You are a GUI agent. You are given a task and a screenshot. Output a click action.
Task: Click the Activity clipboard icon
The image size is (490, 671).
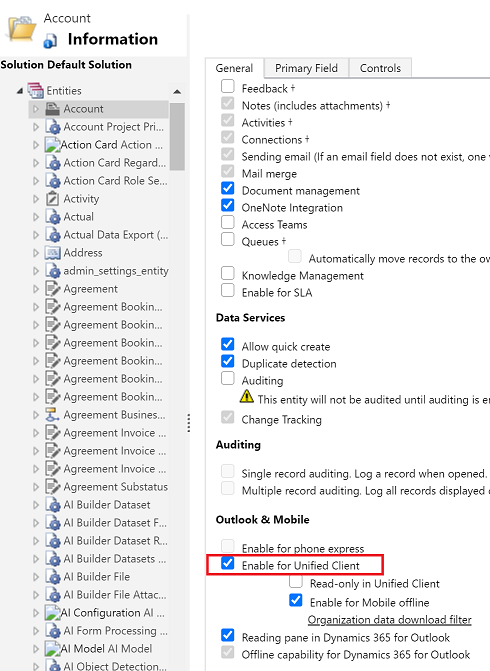coord(53,199)
